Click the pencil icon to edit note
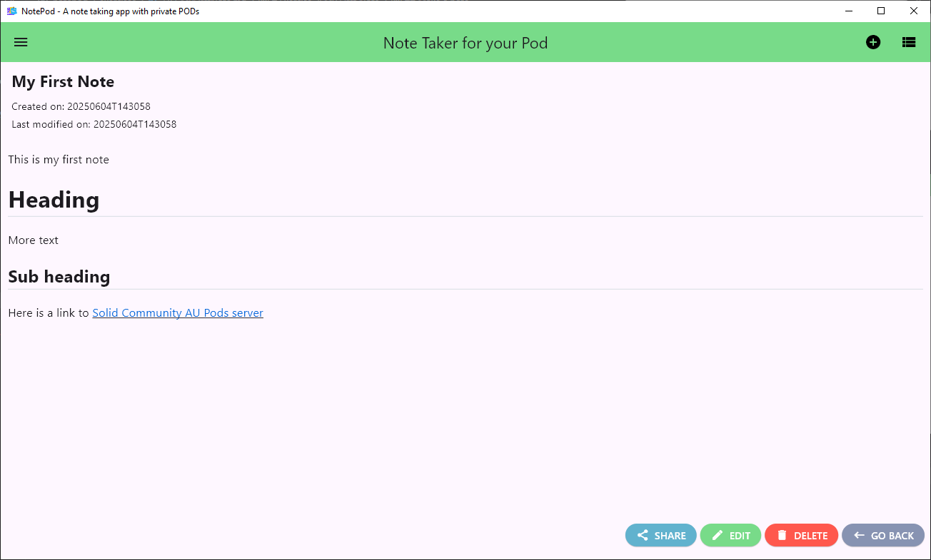The width and height of the screenshot is (931, 560). (x=718, y=535)
